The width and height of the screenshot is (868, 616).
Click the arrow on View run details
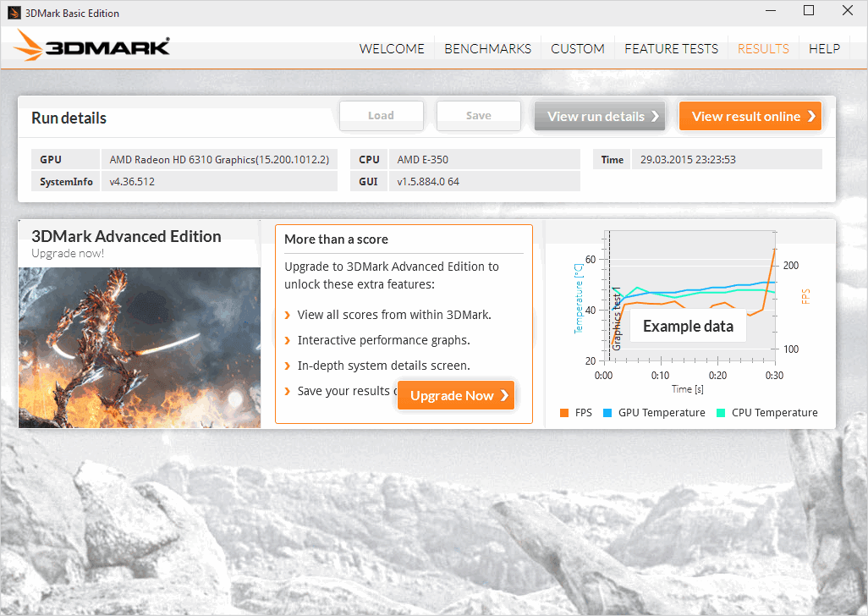pos(655,116)
